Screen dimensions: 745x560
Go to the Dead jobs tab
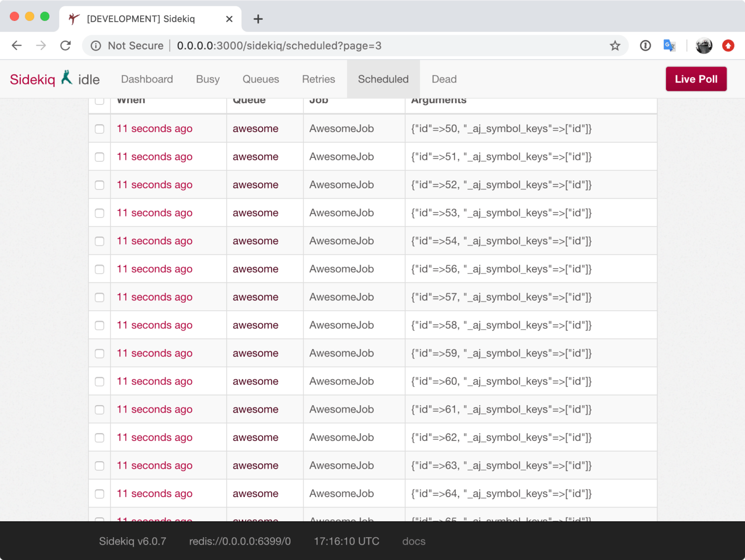coord(444,79)
